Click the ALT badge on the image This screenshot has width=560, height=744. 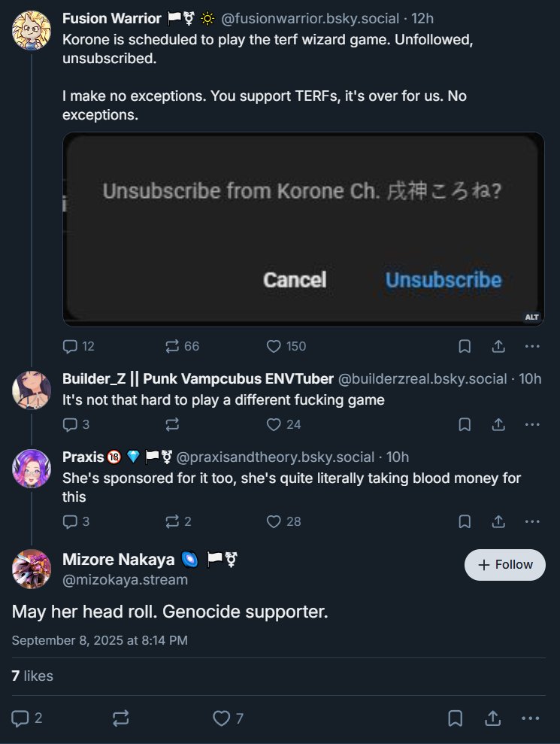531,317
